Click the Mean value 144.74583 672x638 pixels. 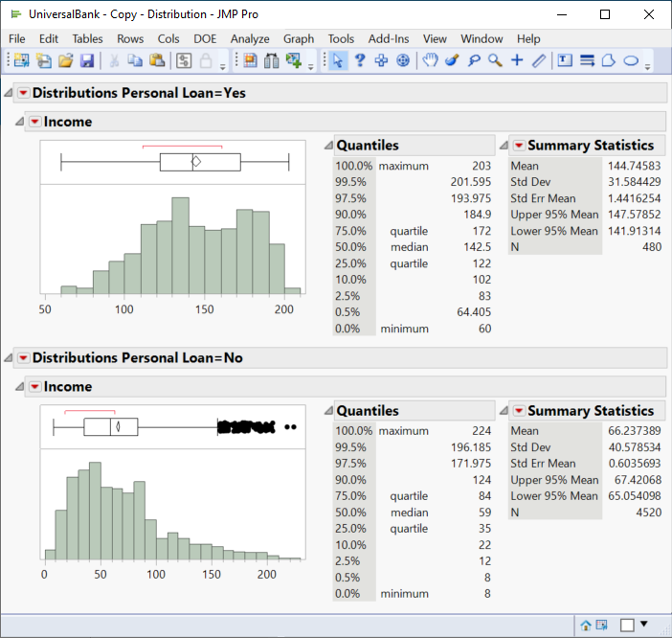click(635, 166)
